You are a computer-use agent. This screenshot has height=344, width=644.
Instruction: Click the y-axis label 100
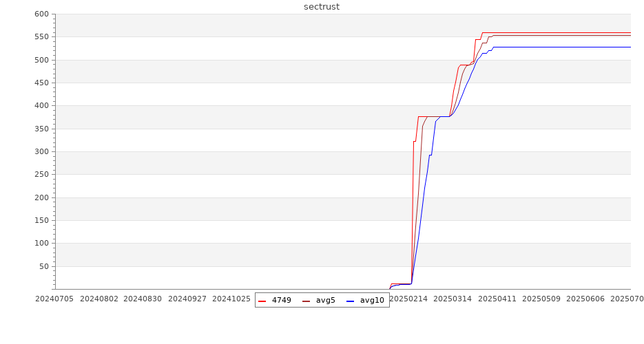[x=42, y=244]
